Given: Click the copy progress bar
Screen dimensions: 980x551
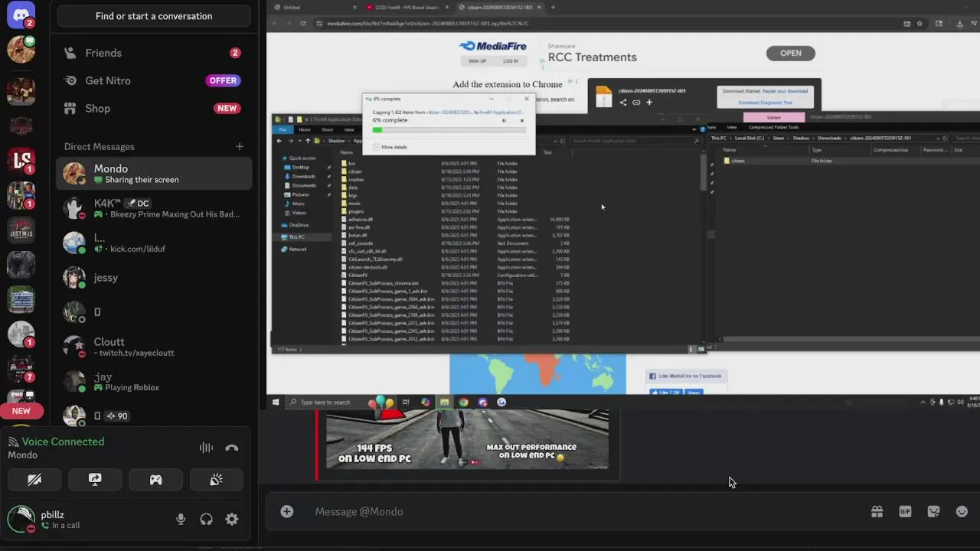Looking at the screenshot, I should pyautogui.click(x=449, y=129).
